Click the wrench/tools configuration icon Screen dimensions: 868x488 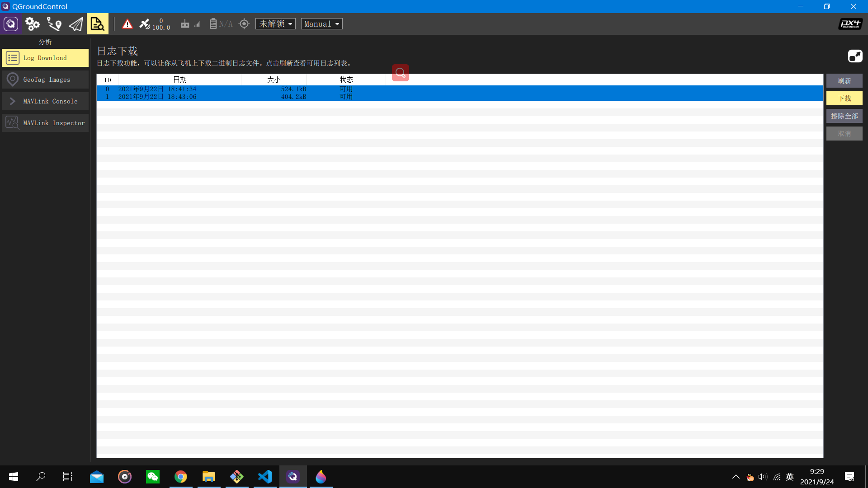pos(32,24)
